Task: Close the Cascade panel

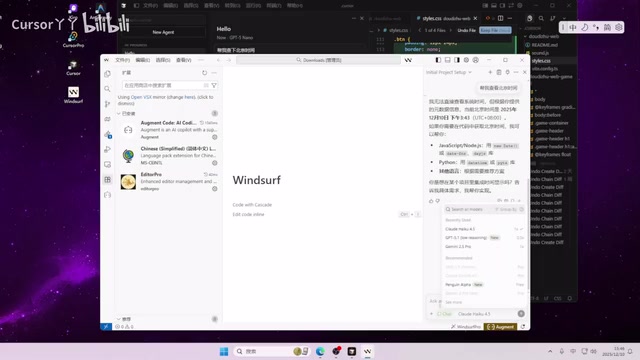Action: click(525, 72)
